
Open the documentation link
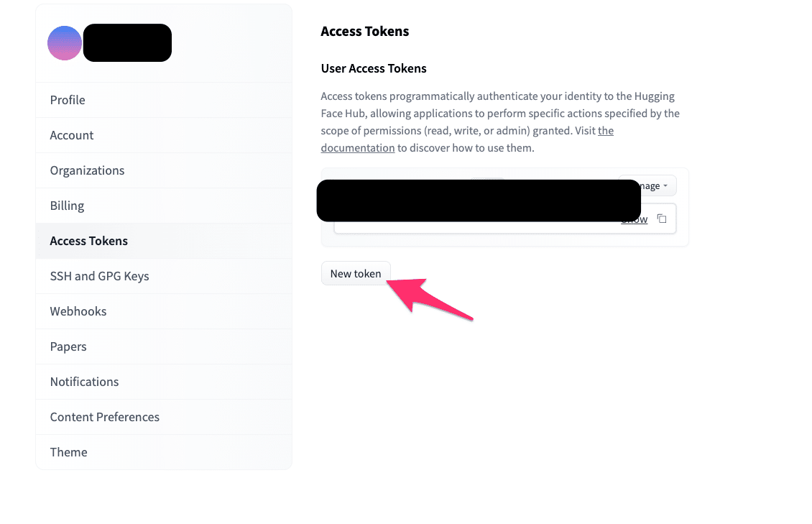point(357,148)
